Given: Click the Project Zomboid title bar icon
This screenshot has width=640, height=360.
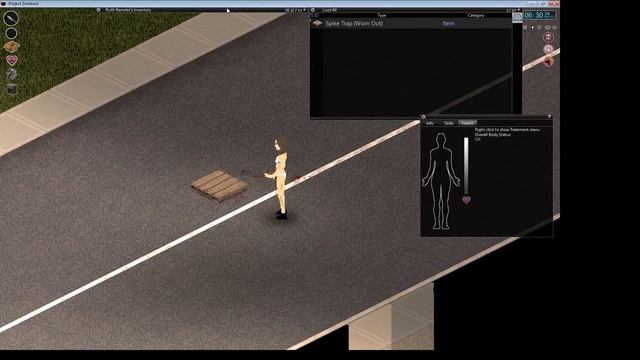Looking at the screenshot, I should pyautogui.click(x=4, y=3).
